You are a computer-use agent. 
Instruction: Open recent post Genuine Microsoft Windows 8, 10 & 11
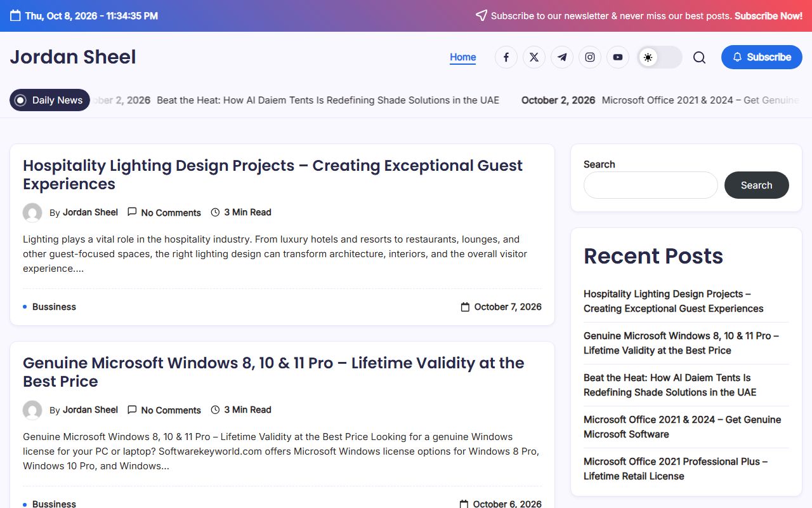[x=681, y=343]
